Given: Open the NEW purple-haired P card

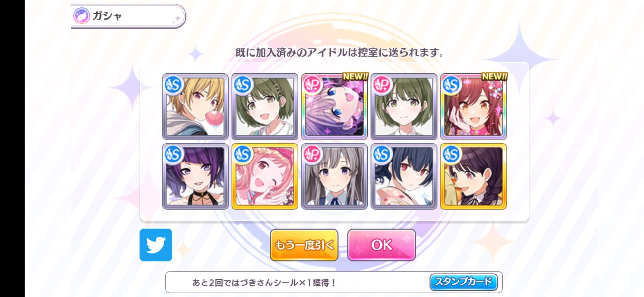Looking at the screenshot, I should [334, 107].
